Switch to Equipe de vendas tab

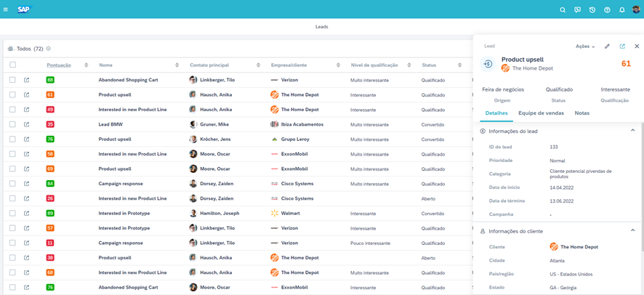[x=541, y=113]
